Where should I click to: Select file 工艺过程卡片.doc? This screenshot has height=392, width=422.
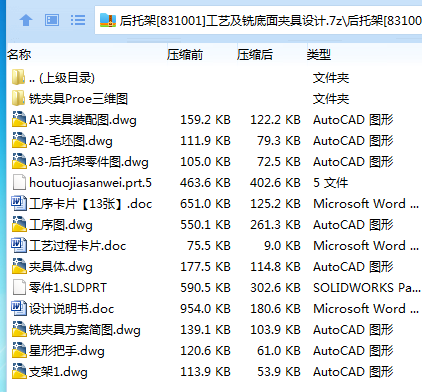77,246
